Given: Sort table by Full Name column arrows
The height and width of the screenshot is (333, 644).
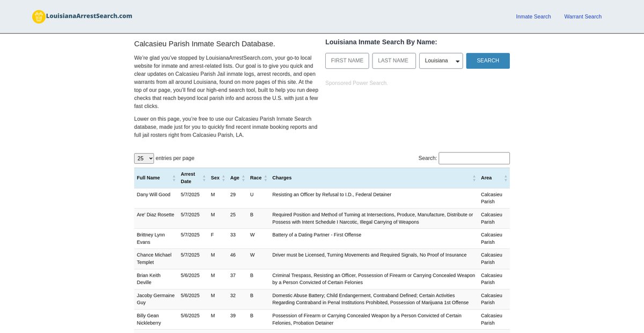Looking at the screenshot, I should pos(174,178).
